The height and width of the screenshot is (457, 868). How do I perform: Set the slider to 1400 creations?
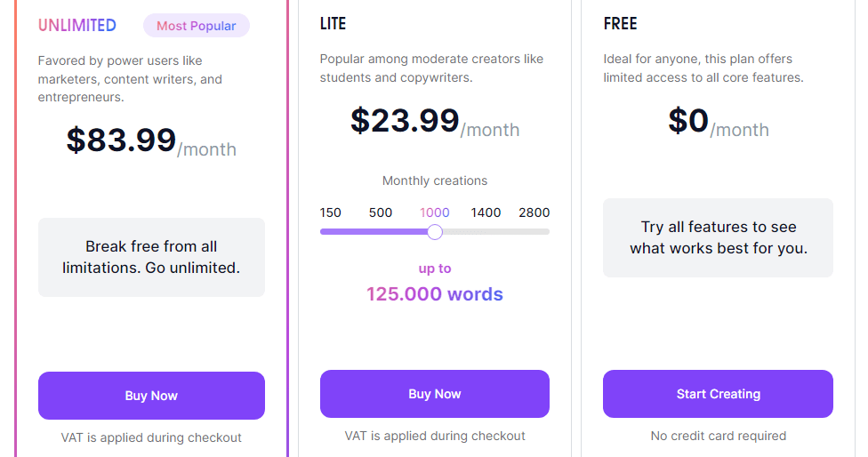click(x=486, y=212)
